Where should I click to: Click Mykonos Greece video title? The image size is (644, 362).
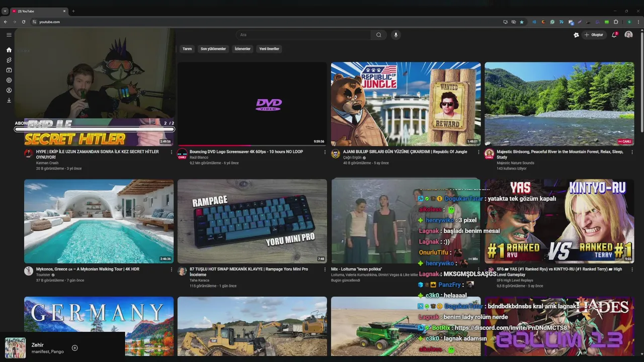tap(88, 269)
